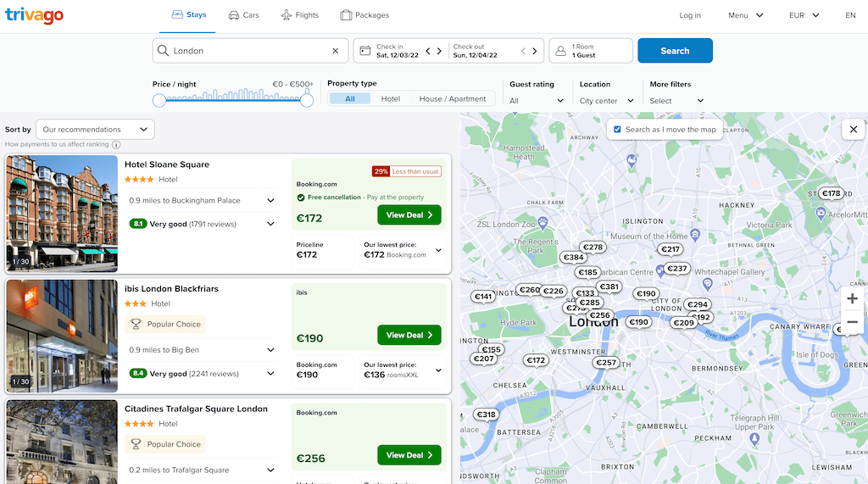Open ibis London Blackfriars photo
The width and height of the screenshot is (868, 484).
62,337
